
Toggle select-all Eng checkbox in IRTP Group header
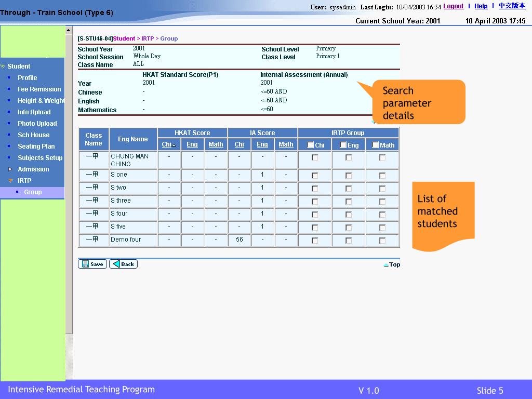(343, 145)
